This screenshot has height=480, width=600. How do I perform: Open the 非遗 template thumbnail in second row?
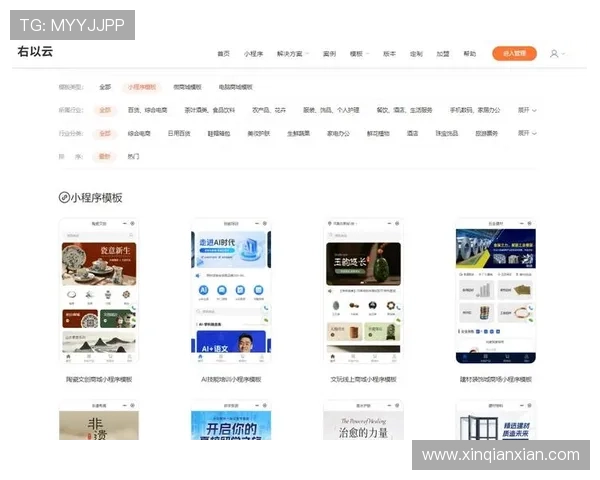tap(99, 420)
